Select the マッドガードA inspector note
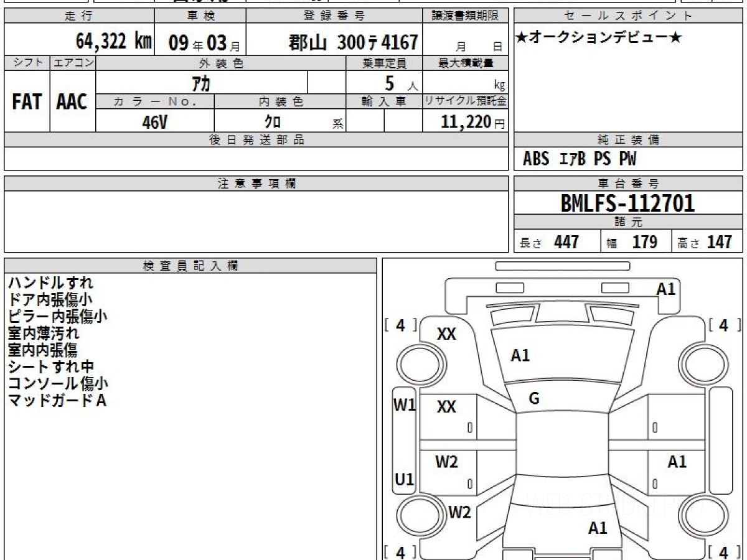 57,400
